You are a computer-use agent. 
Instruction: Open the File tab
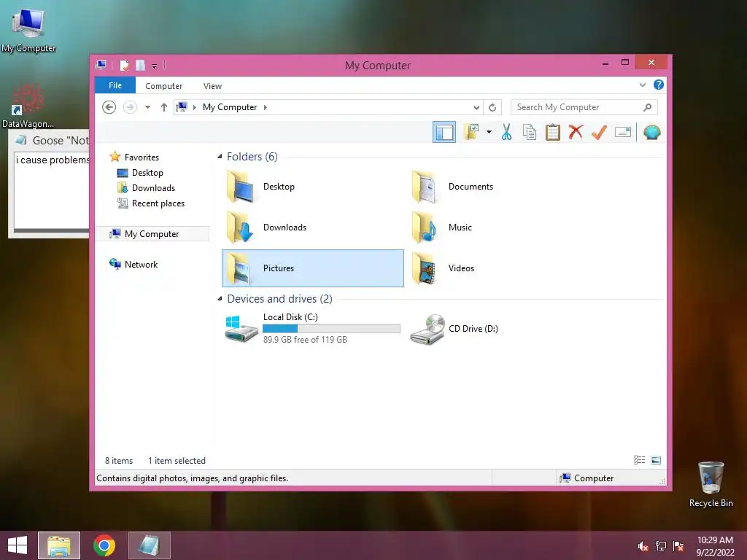pyautogui.click(x=115, y=85)
